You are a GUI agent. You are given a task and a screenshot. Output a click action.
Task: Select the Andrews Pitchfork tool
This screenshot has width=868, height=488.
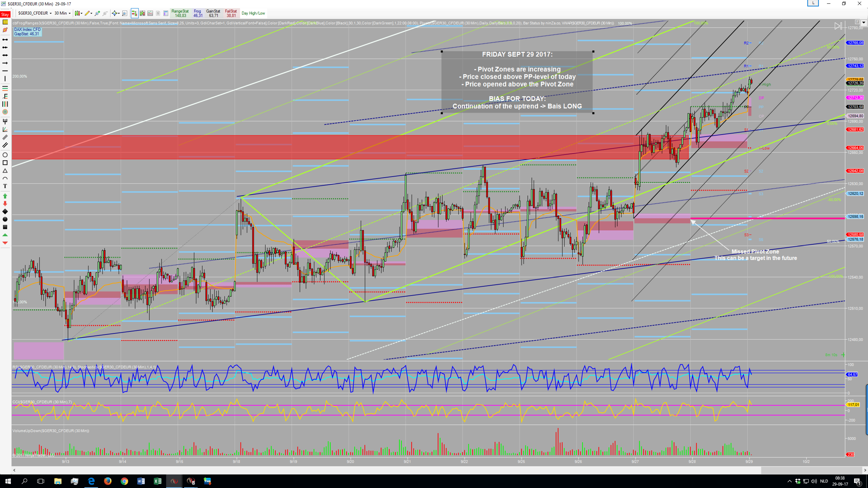(x=5, y=121)
